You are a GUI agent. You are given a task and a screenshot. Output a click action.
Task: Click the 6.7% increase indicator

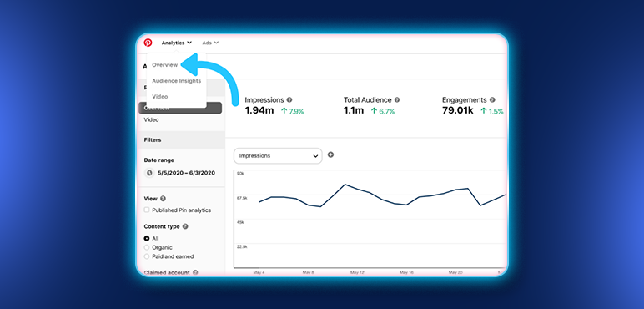coord(383,111)
